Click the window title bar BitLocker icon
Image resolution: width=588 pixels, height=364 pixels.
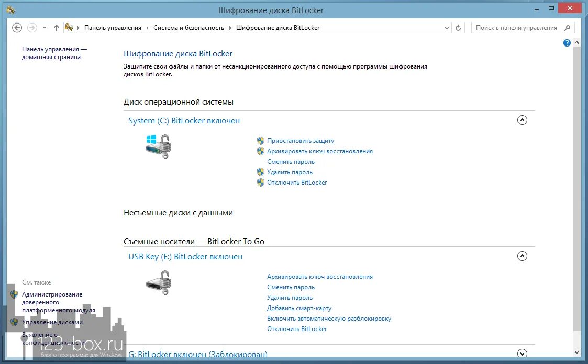tap(10, 10)
